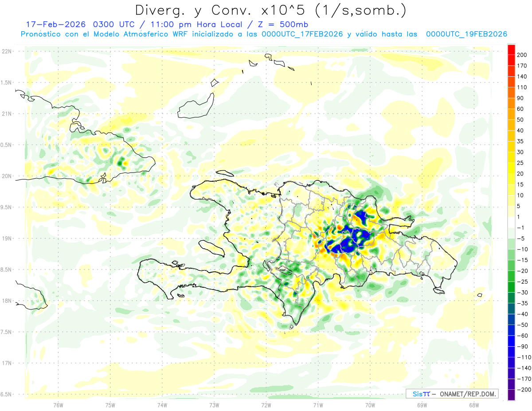532x411 pixels.
Task: Click the color scale label '-25'
Action: [x=524, y=282]
